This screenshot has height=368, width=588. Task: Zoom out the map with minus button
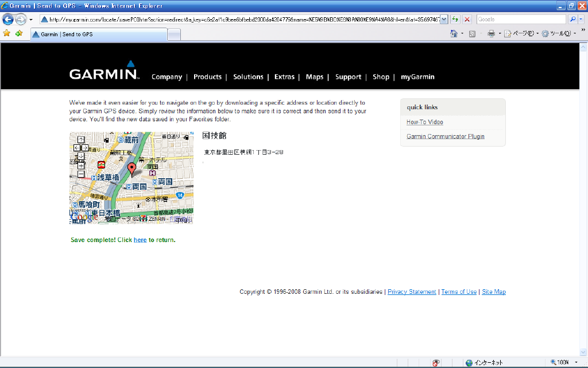[x=81, y=174]
